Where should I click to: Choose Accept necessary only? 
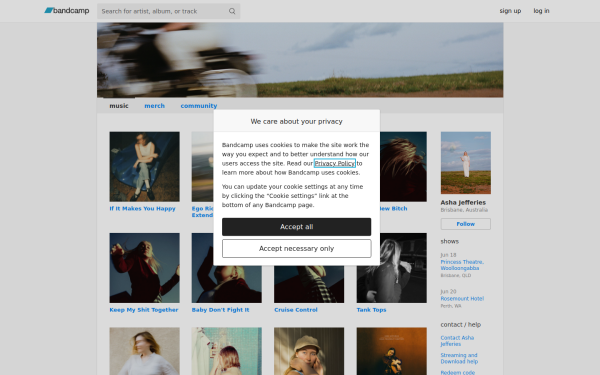[297, 248]
